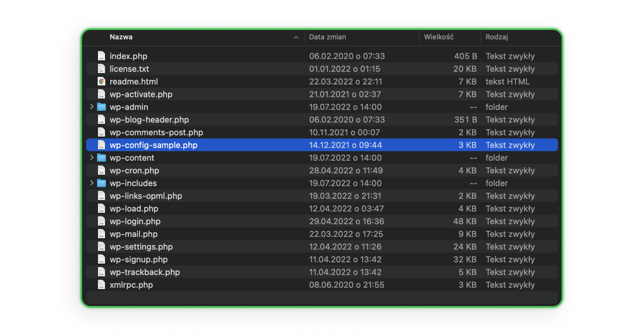
Task: Sort by the Data zmian column header
Action: pyautogui.click(x=327, y=37)
